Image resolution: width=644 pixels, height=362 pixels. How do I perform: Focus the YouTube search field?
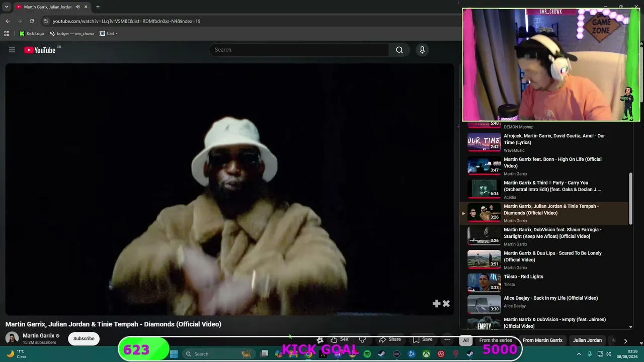[x=299, y=50]
